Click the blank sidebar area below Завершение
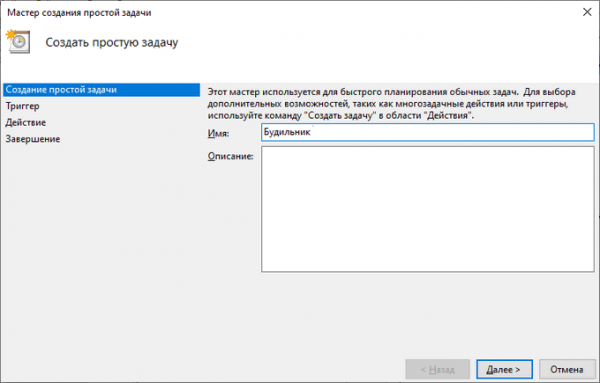This screenshot has height=383, width=600. 101,249
